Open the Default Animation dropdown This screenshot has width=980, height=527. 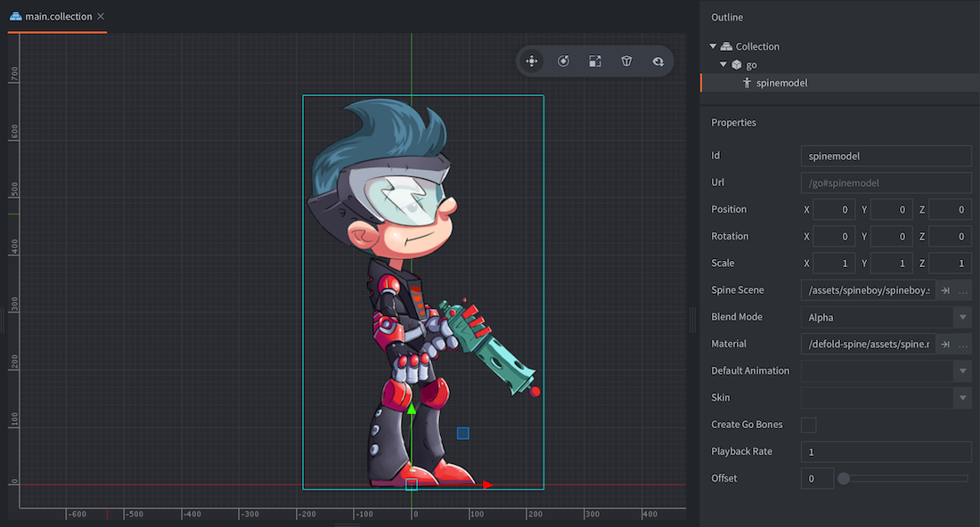click(x=962, y=370)
